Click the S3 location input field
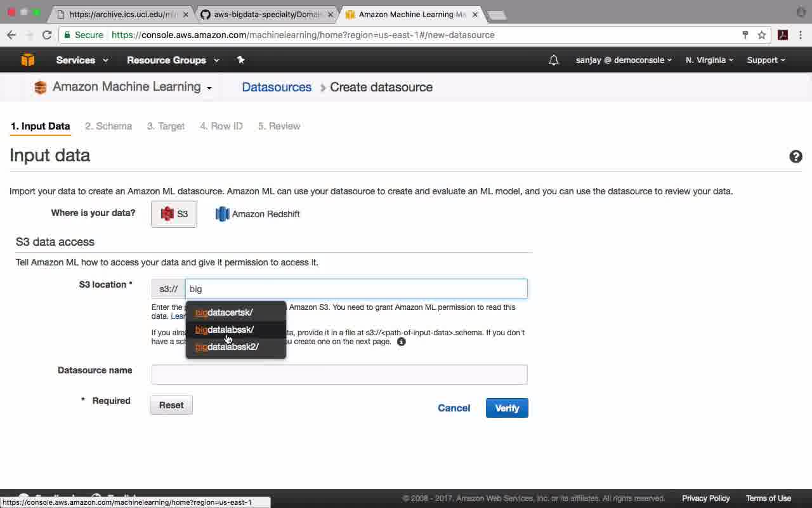The width and height of the screenshot is (812, 508). click(356, 289)
